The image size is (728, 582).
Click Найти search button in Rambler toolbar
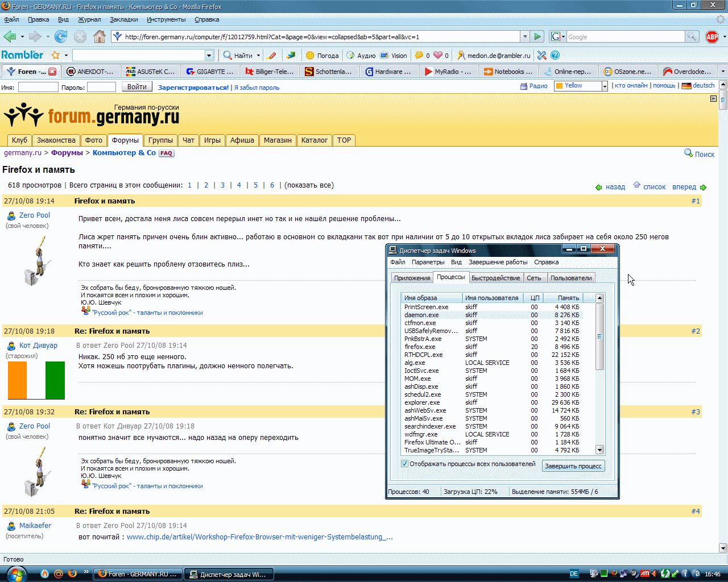pyautogui.click(x=238, y=55)
